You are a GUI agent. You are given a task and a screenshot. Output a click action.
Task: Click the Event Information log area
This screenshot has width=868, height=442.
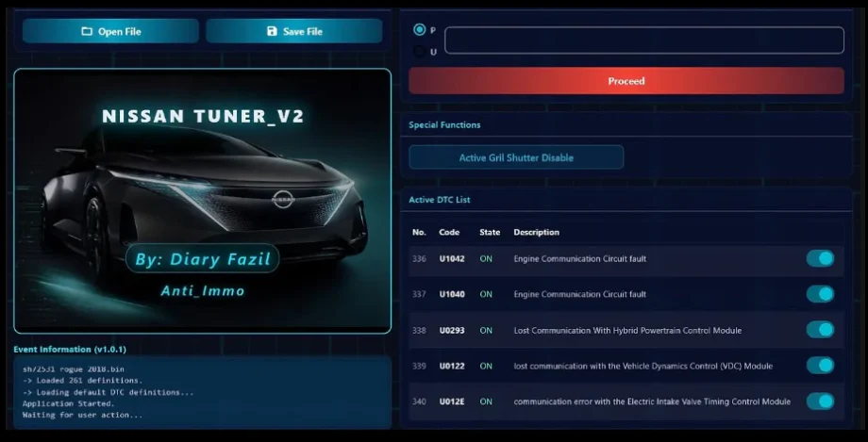click(203, 392)
